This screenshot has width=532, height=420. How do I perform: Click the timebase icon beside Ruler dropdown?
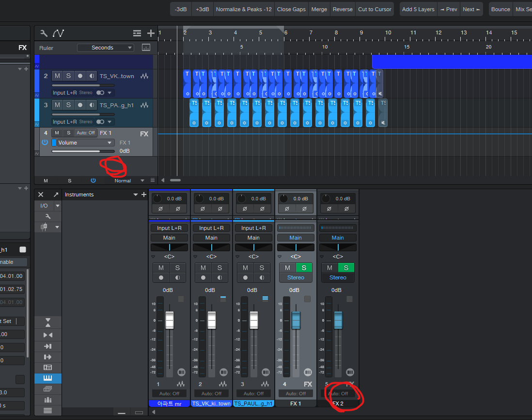[146, 48]
